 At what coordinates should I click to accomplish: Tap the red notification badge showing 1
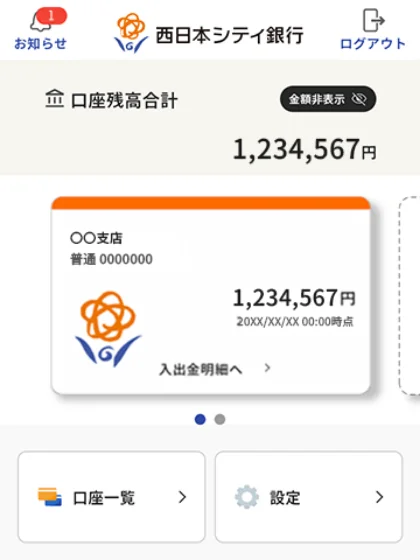(51, 16)
